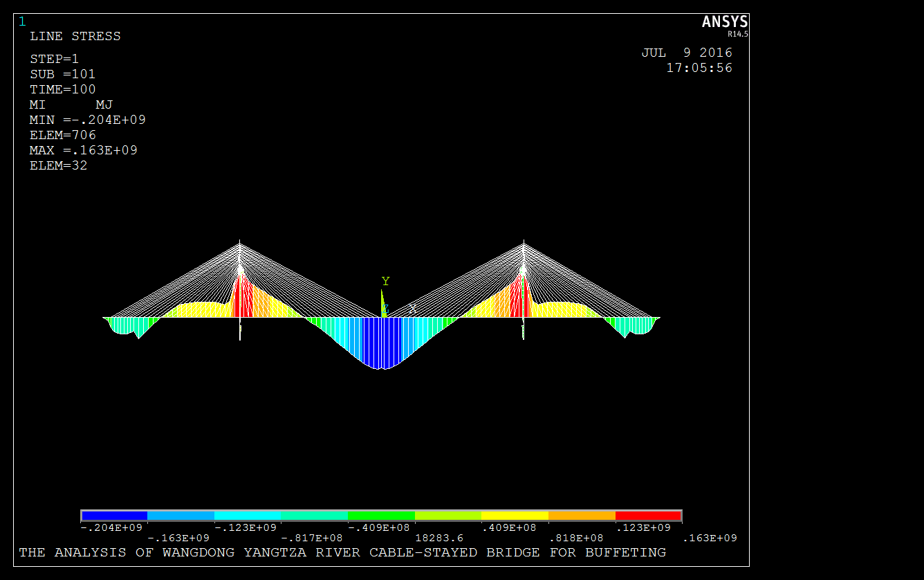Click the ANSYS logo text
Image resolution: width=924 pixels, height=580 pixels.
click(725, 22)
